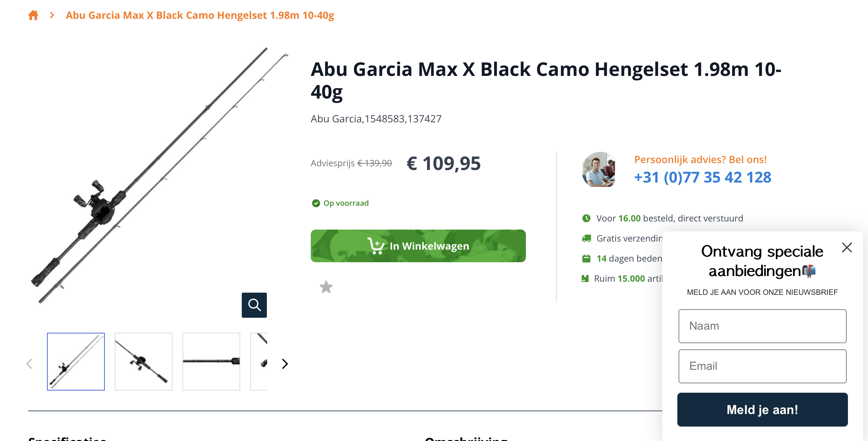The width and height of the screenshot is (868, 441).
Task: Show next product thumbnails with right arrow
Action: (x=285, y=364)
